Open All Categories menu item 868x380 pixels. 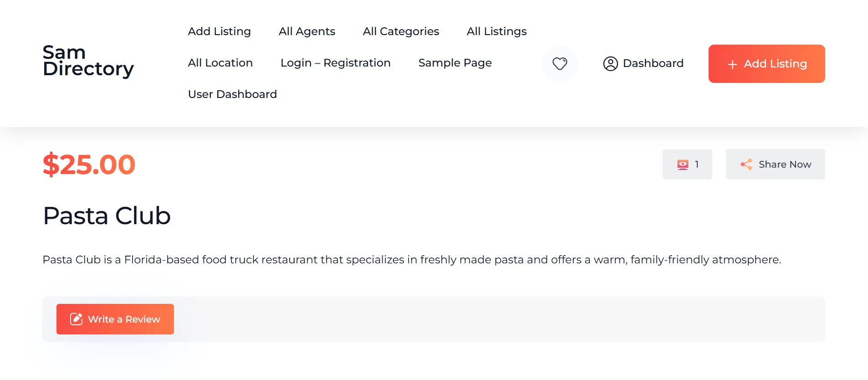[401, 31]
